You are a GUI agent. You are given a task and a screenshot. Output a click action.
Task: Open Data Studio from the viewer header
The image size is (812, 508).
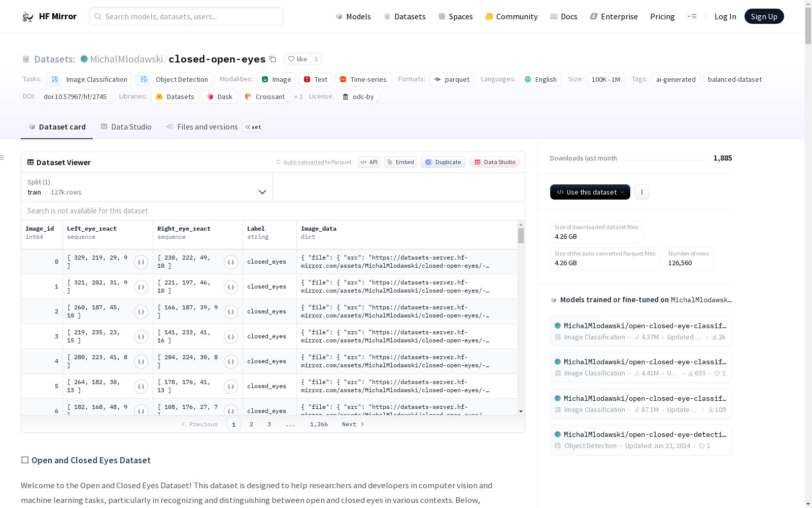(494, 162)
